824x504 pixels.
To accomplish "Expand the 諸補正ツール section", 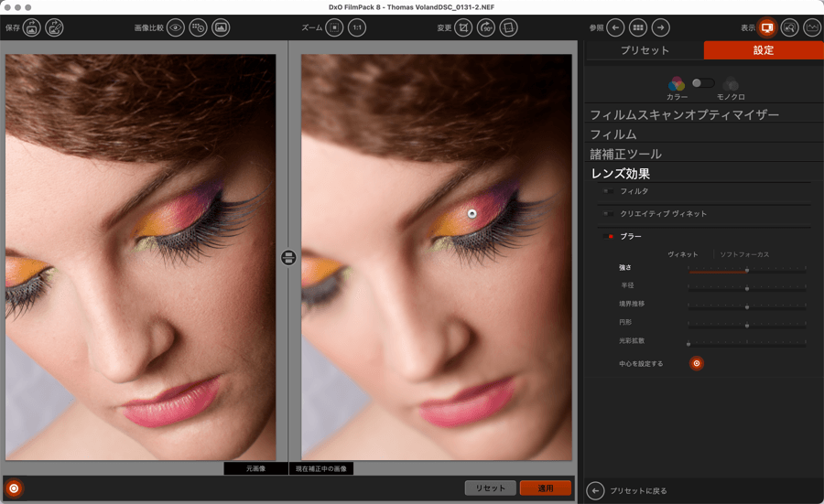I will [x=625, y=154].
